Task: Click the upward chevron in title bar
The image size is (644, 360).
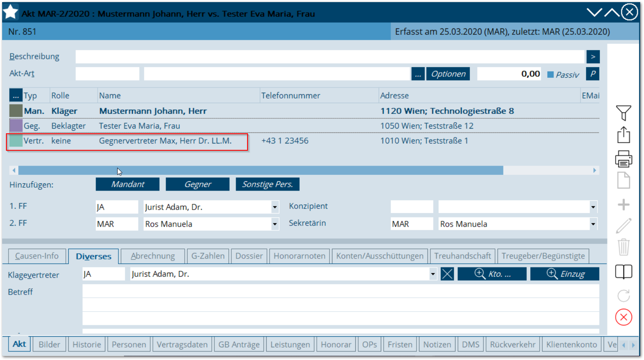Action: pos(612,12)
